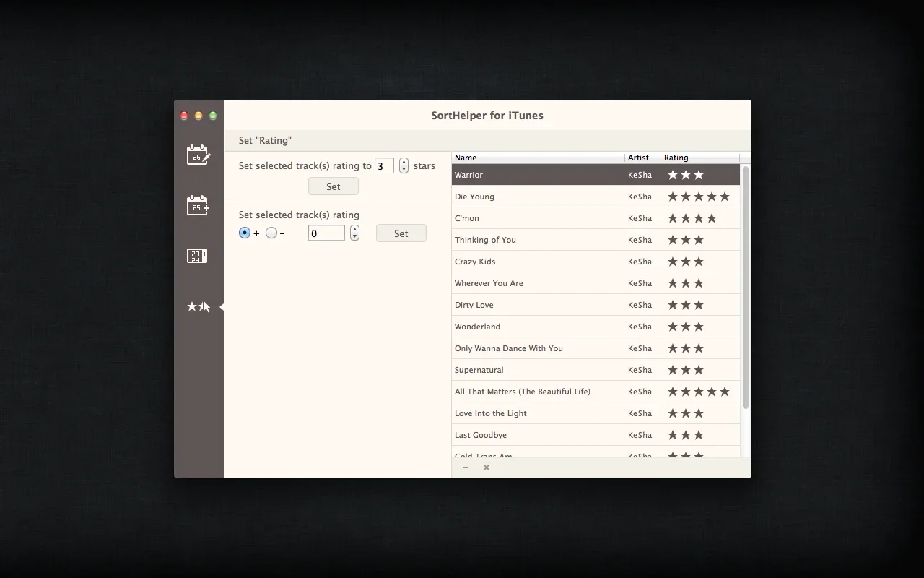924x578 pixels.
Task: Click the five-star rating of Die Young
Action: (x=699, y=197)
